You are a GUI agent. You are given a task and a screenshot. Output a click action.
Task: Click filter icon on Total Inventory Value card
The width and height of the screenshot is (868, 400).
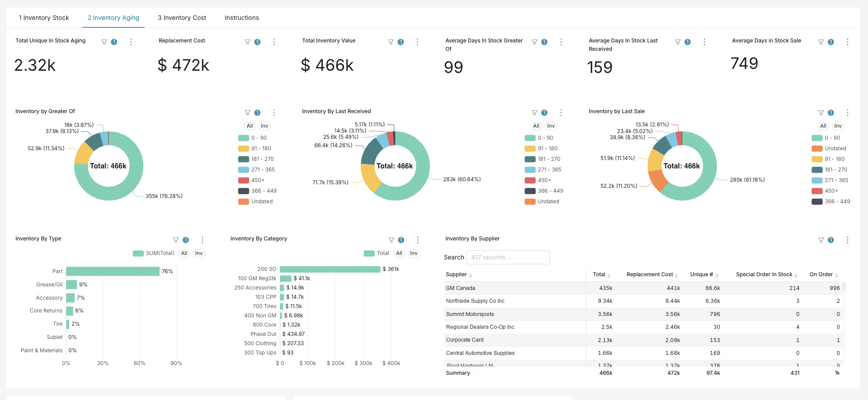point(391,42)
